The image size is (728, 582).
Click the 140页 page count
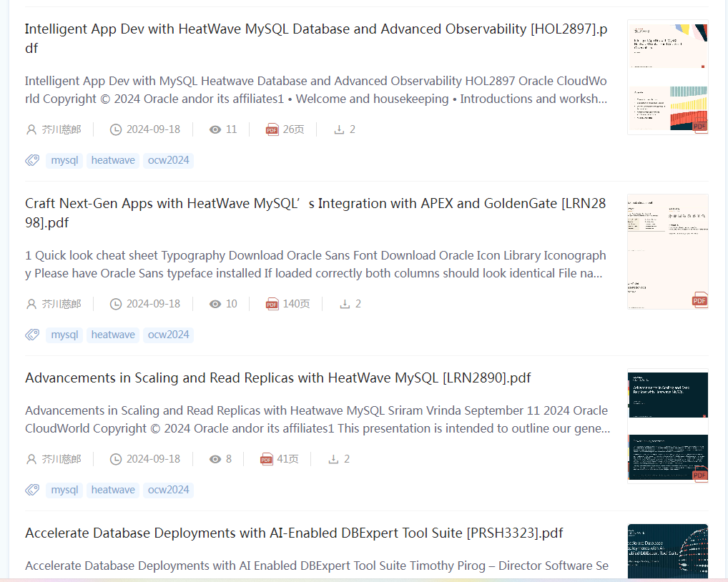[x=296, y=304]
